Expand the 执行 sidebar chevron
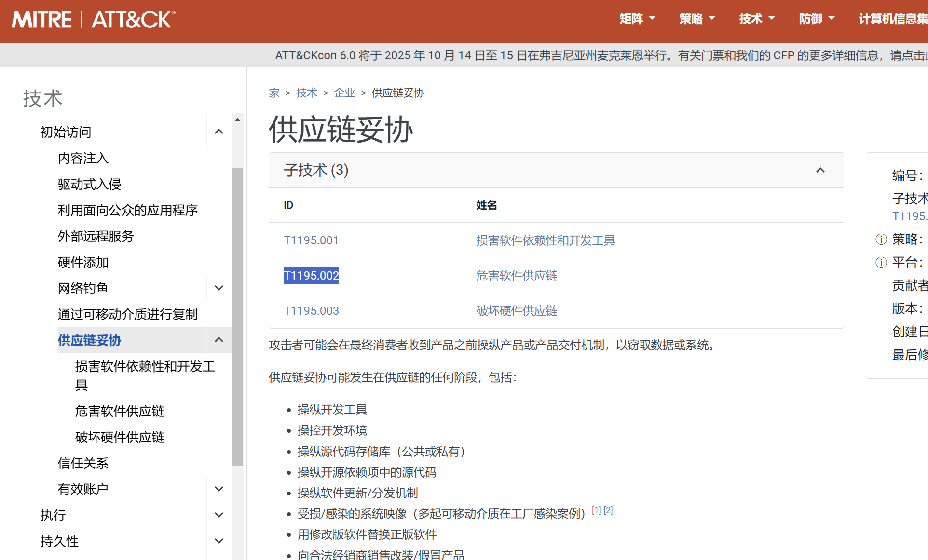928x560 pixels. click(219, 515)
